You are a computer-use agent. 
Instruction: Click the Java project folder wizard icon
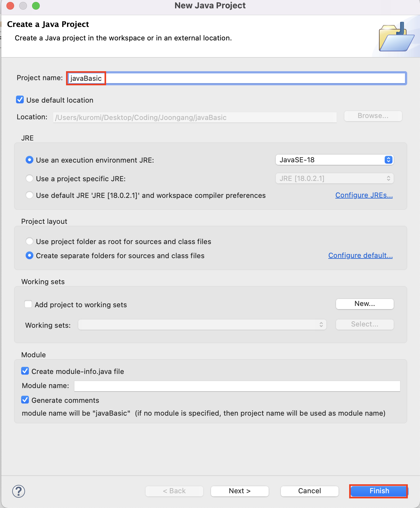(x=397, y=37)
